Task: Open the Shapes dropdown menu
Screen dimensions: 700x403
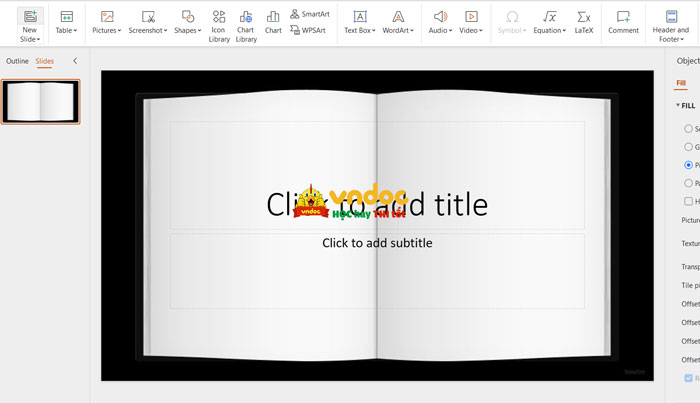Action: (187, 31)
